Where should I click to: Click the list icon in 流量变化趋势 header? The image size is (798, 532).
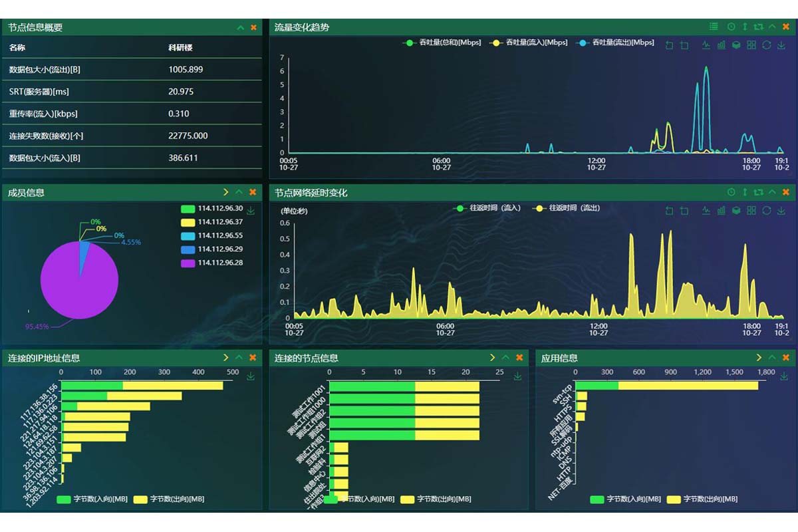click(x=714, y=27)
